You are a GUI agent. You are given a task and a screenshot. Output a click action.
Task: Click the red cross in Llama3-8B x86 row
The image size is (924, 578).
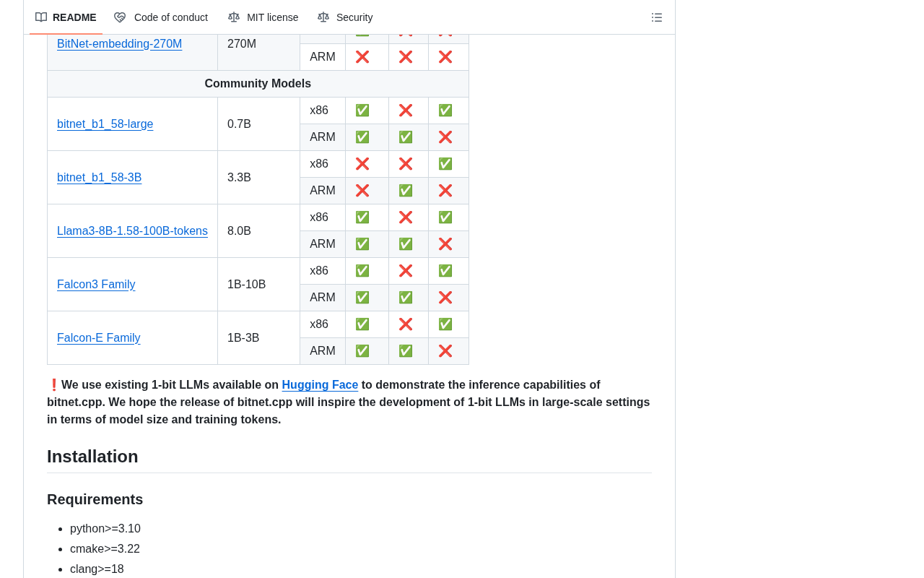point(406,217)
